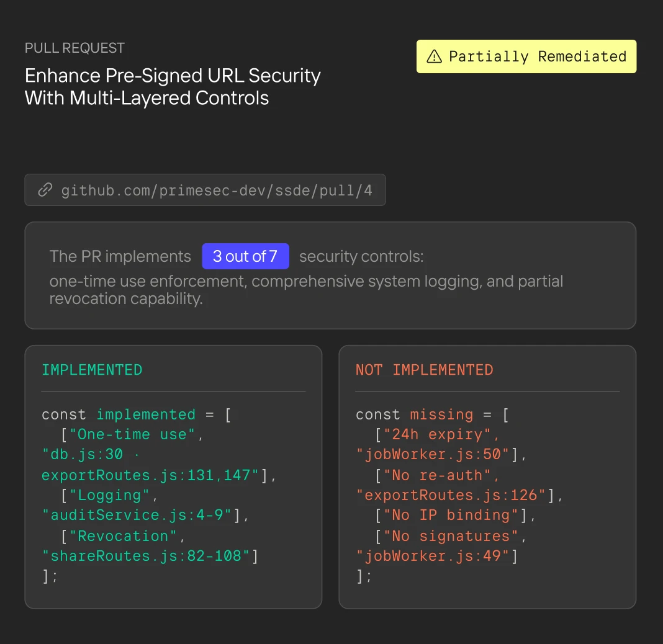Click 'exportRoutes.js:131,147' reference

[x=158, y=475]
